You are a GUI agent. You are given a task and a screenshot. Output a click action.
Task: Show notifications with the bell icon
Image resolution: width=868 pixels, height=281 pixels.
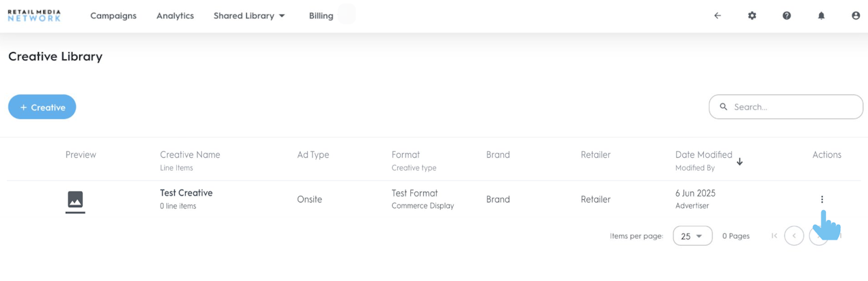click(x=821, y=16)
